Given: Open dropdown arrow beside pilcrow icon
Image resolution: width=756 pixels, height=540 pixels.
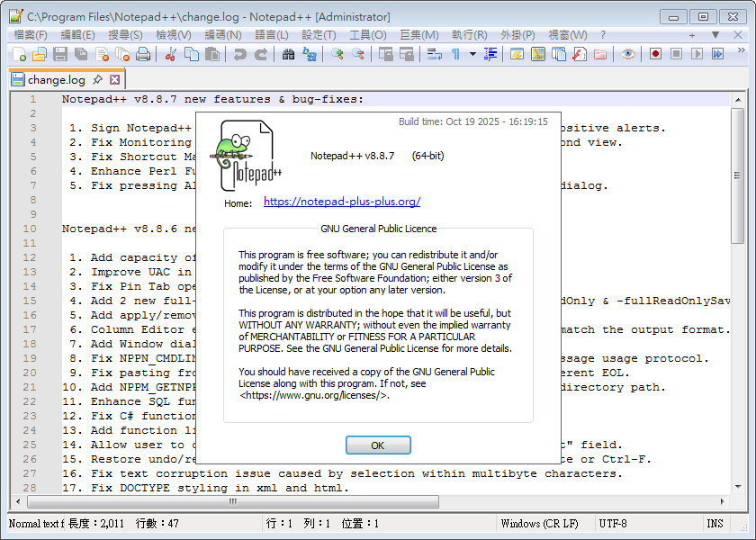Looking at the screenshot, I should click(x=473, y=54).
